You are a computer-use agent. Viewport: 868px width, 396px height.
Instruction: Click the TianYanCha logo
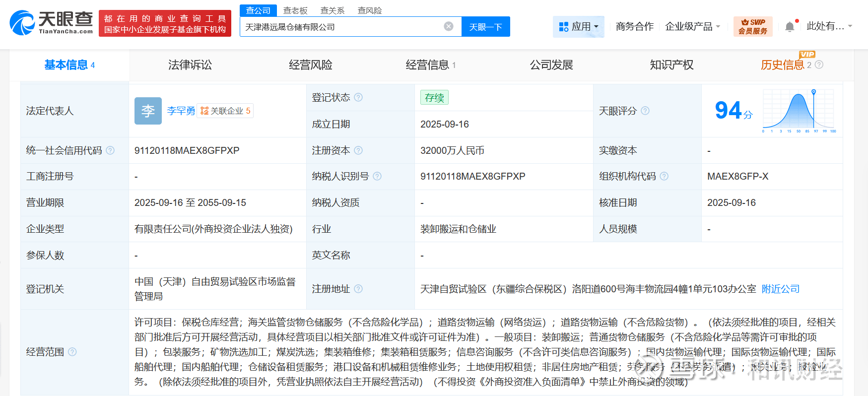pos(51,23)
